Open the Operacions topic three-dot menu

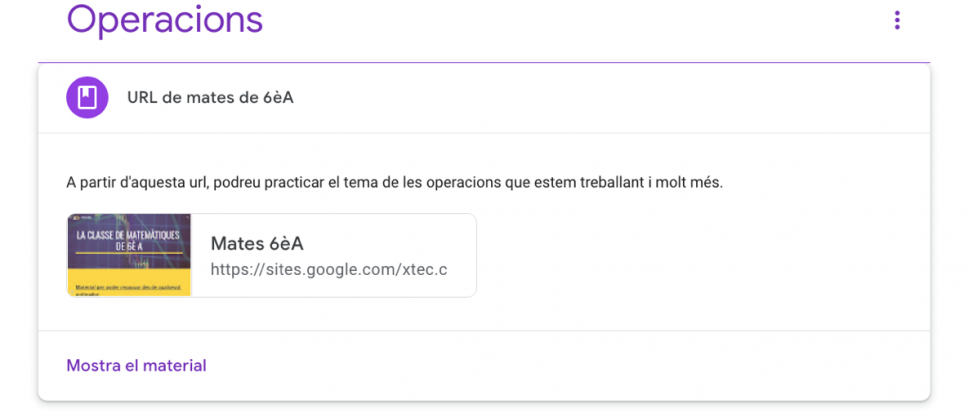897,20
